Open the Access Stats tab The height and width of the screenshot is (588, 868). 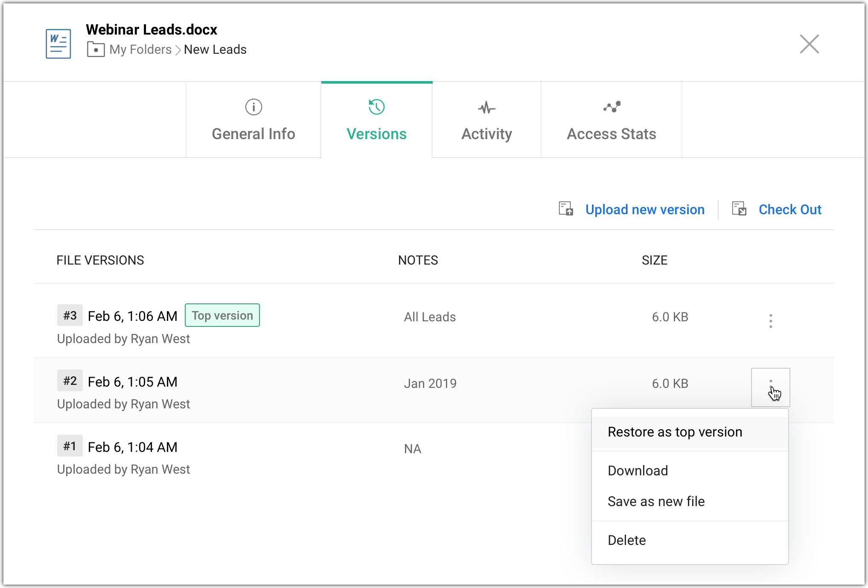tap(611, 134)
